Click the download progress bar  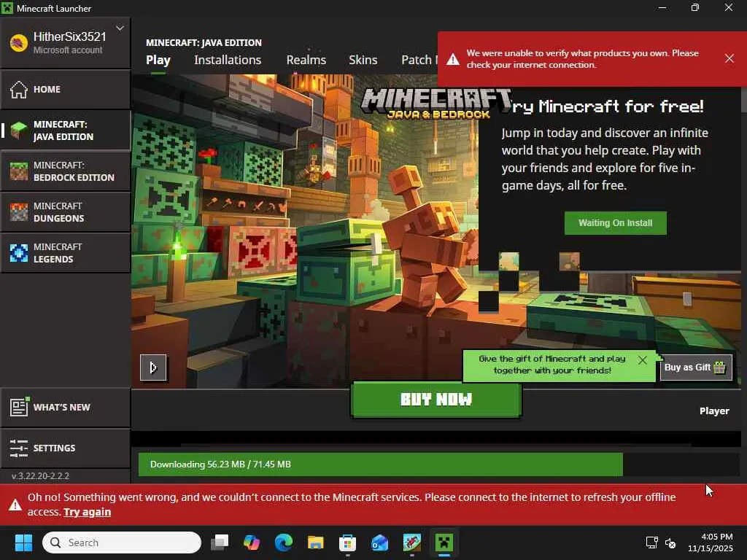[438, 464]
